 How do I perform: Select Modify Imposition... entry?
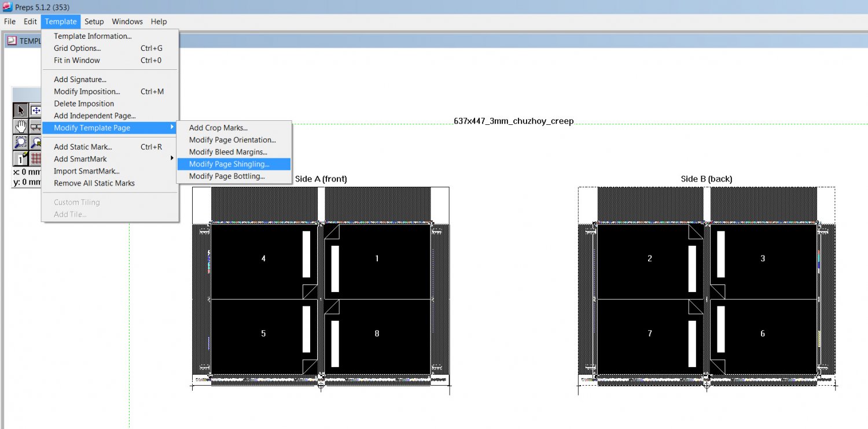(x=110, y=91)
